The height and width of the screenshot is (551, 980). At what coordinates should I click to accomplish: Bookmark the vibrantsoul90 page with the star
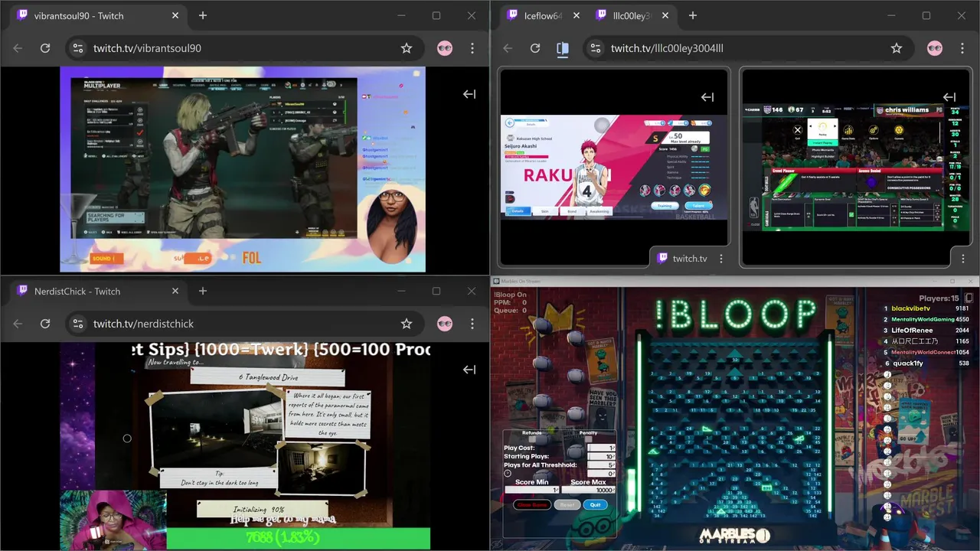[x=407, y=48]
